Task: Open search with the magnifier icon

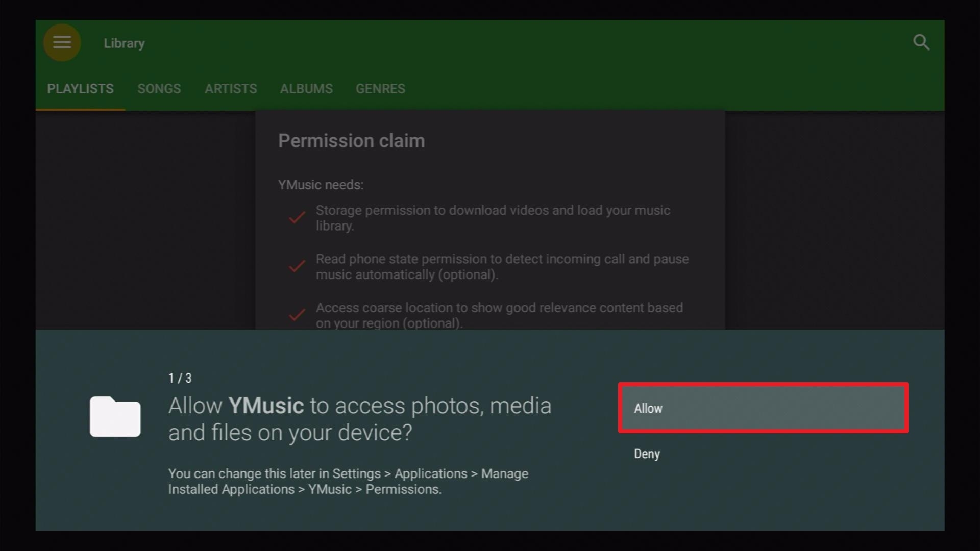Action: point(921,42)
